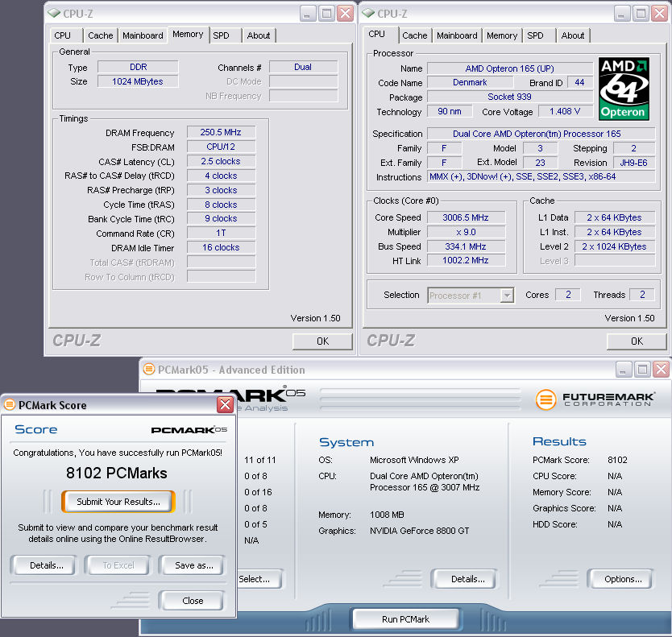Maximize the right CPU-Z CPU window

(x=641, y=14)
